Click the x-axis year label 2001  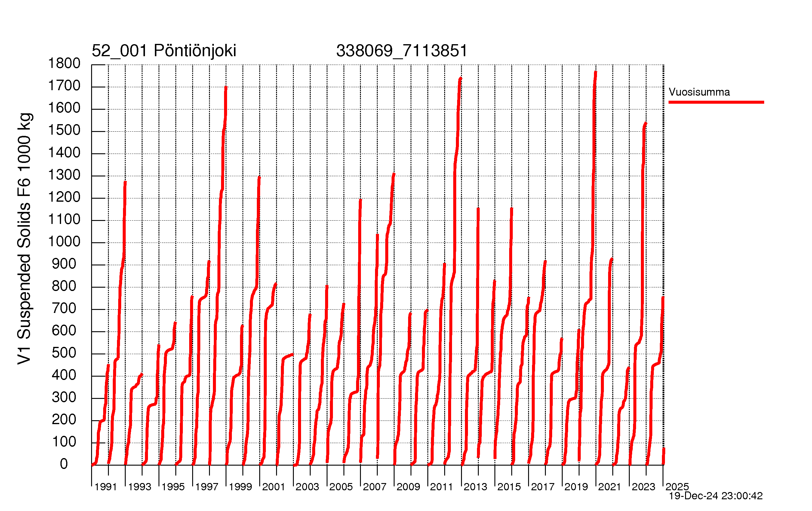click(274, 487)
